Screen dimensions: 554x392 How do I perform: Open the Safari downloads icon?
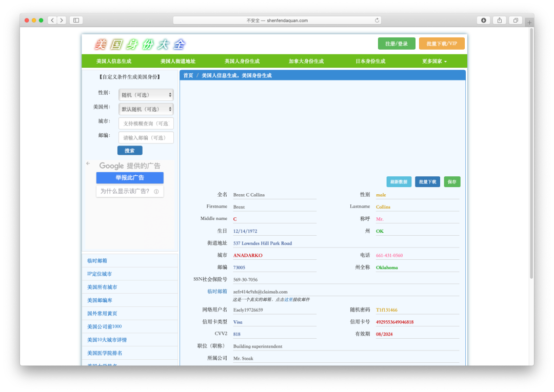[x=484, y=20]
